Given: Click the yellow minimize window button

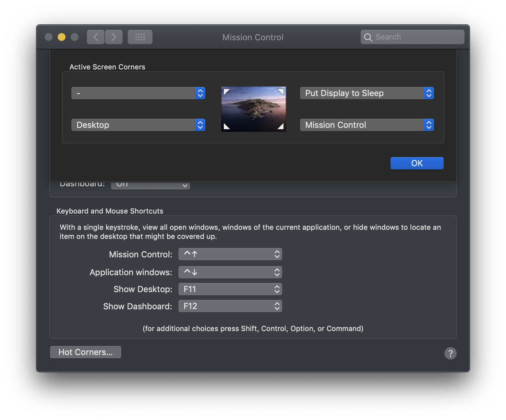Looking at the screenshot, I should [x=62, y=37].
